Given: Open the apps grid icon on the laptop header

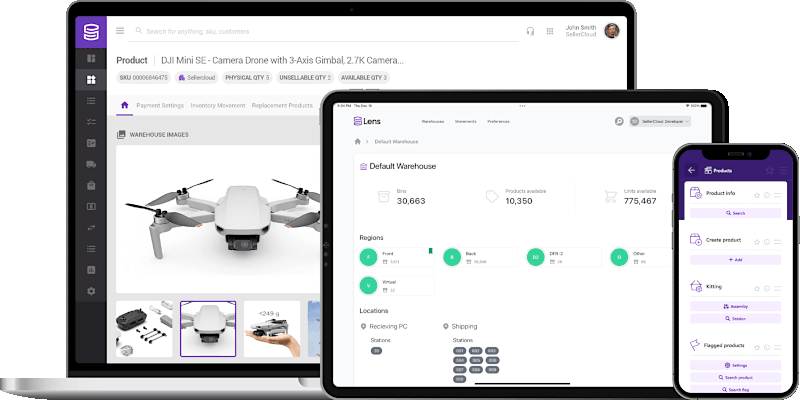Looking at the screenshot, I should pos(550,32).
